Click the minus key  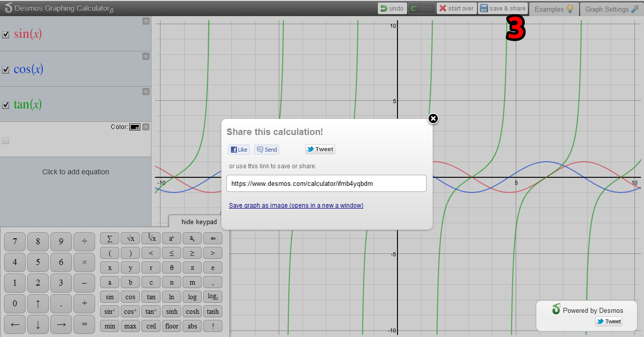coord(84,283)
